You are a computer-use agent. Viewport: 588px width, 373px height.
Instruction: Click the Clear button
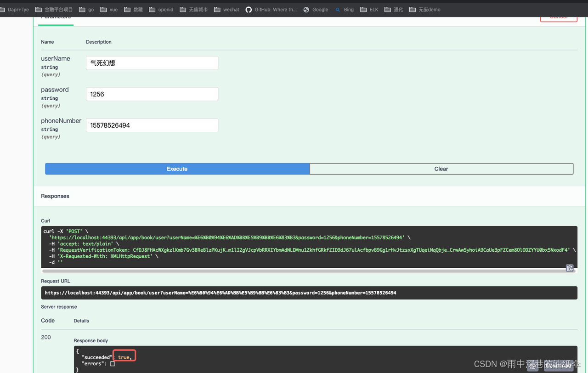441,169
